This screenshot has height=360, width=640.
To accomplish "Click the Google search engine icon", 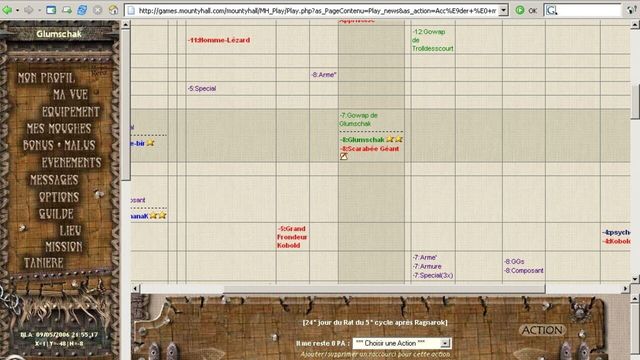I will pos(551,11).
